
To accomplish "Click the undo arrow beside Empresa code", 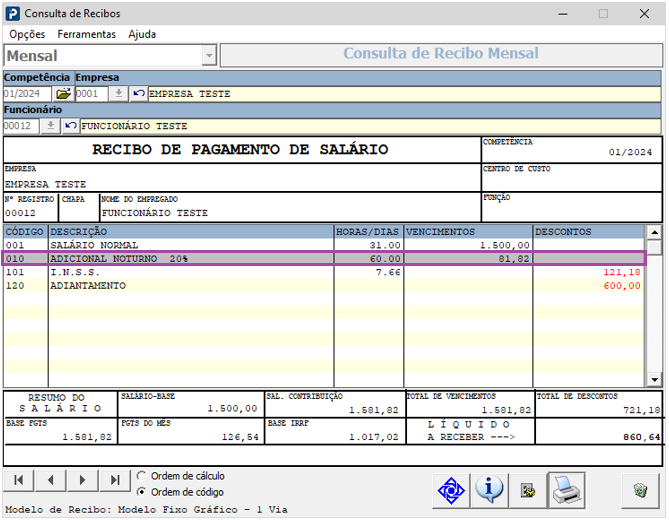I will point(138,94).
